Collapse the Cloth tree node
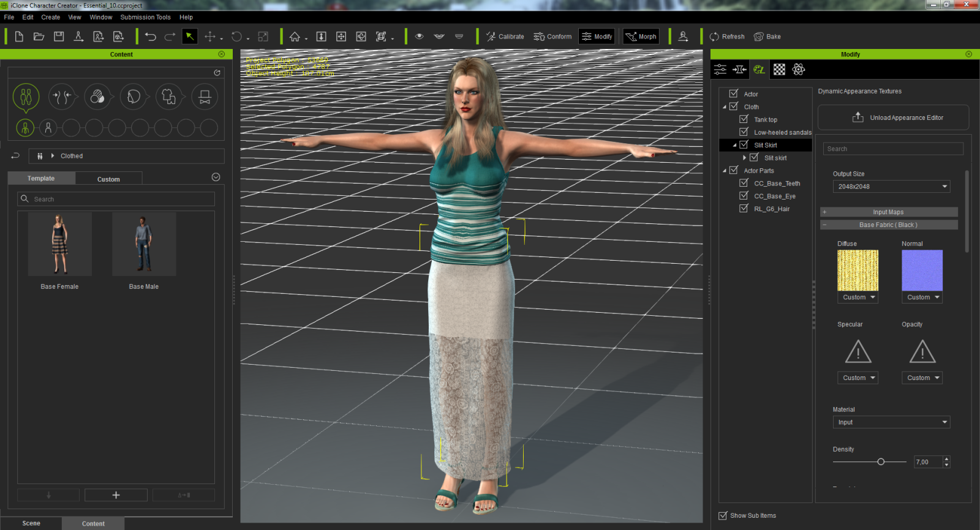Viewport: 980px width, 530px height. click(x=725, y=107)
